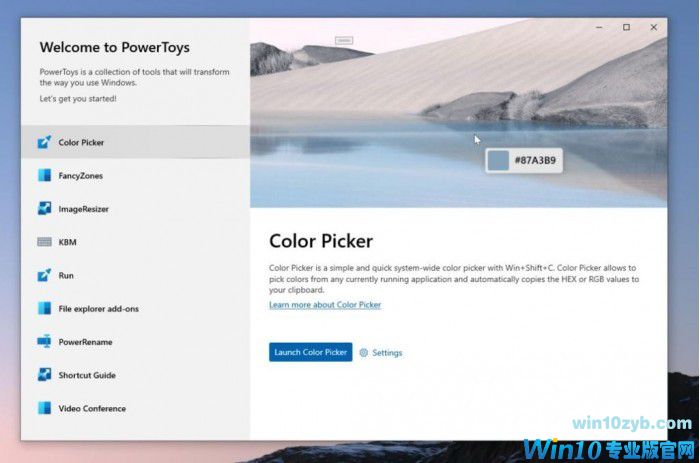Viewport: 700px width, 463px height.
Task: Click the Color Picker sidebar icon
Action: click(x=44, y=142)
